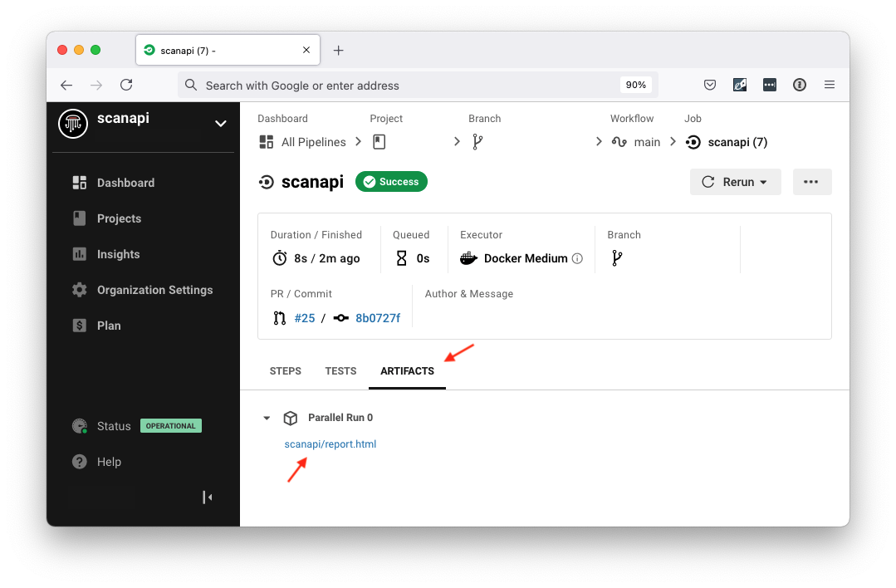Switch to the TESTS tab
The height and width of the screenshot is (588, 896).
340,370
